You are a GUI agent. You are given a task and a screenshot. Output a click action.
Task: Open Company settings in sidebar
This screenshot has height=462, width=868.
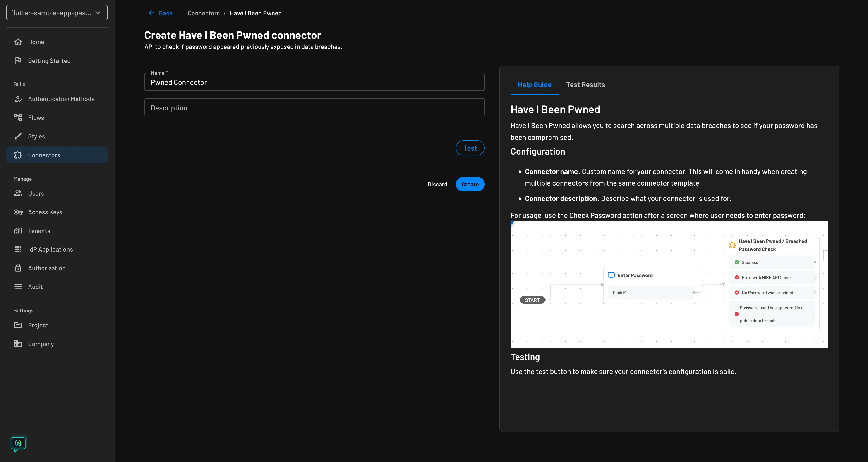(41, 344)
